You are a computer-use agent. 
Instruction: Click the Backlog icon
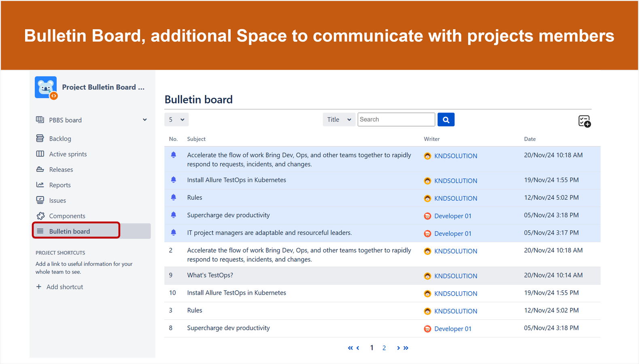[40, 138]
